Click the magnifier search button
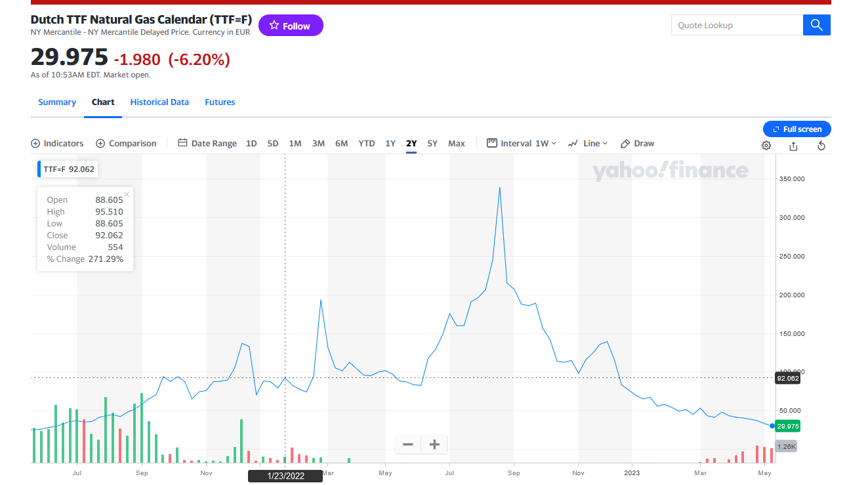This screenshot has width=868, height=485. 817,25
